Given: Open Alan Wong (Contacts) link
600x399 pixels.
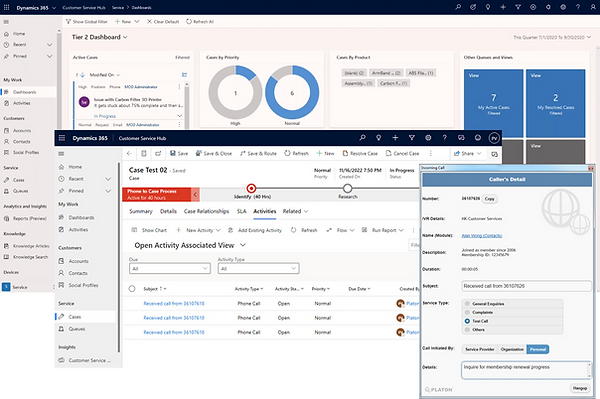Looking at the screenshot, I should click(x=482, y=236).
